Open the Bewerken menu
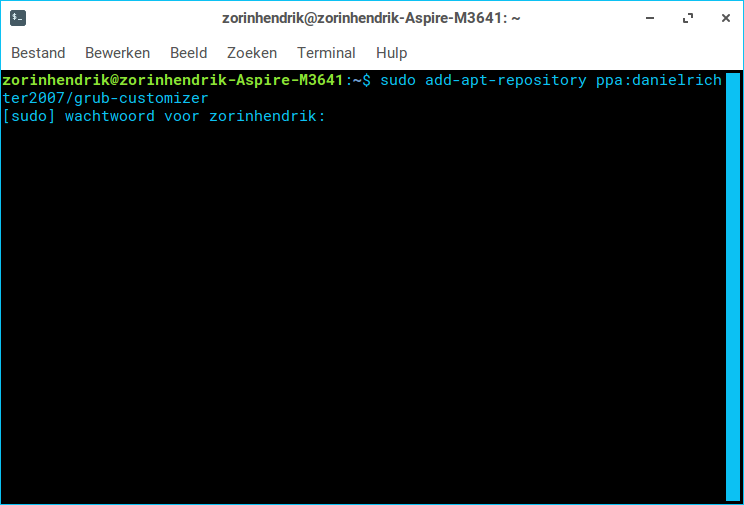744x505 pixels. click(117, 53)
